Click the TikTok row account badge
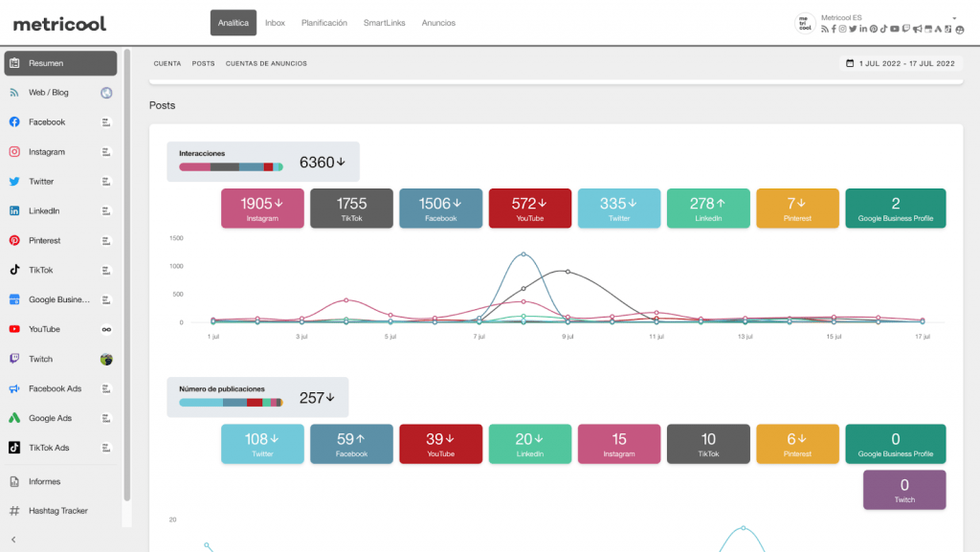The width and height of the screenshot is (980, 552). pos(106,271)
